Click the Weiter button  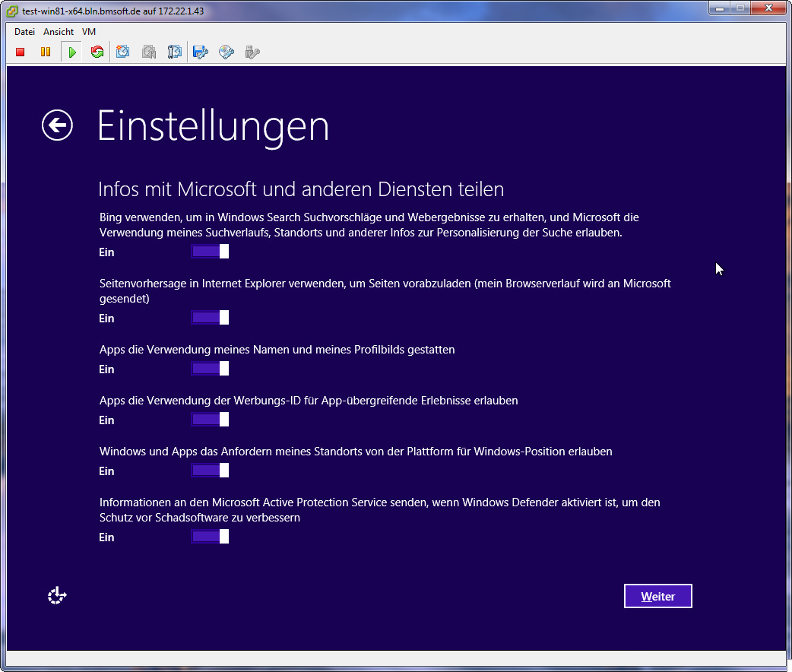click(658, 596)
